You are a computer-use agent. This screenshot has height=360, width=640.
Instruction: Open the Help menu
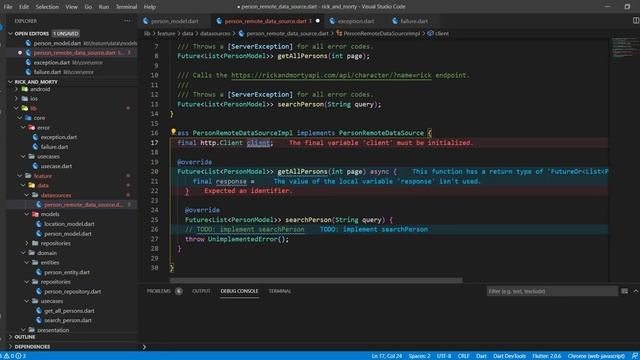149,7
